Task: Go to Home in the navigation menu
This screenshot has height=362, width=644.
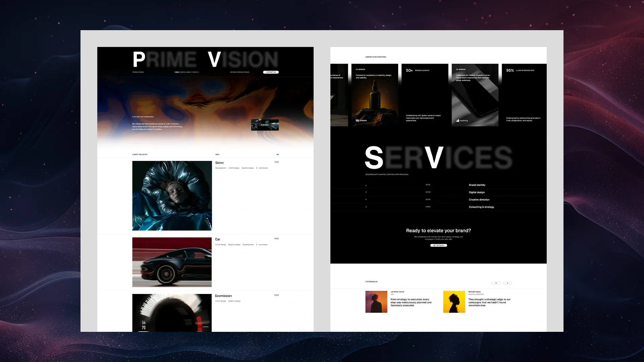Action: [177, 72]
